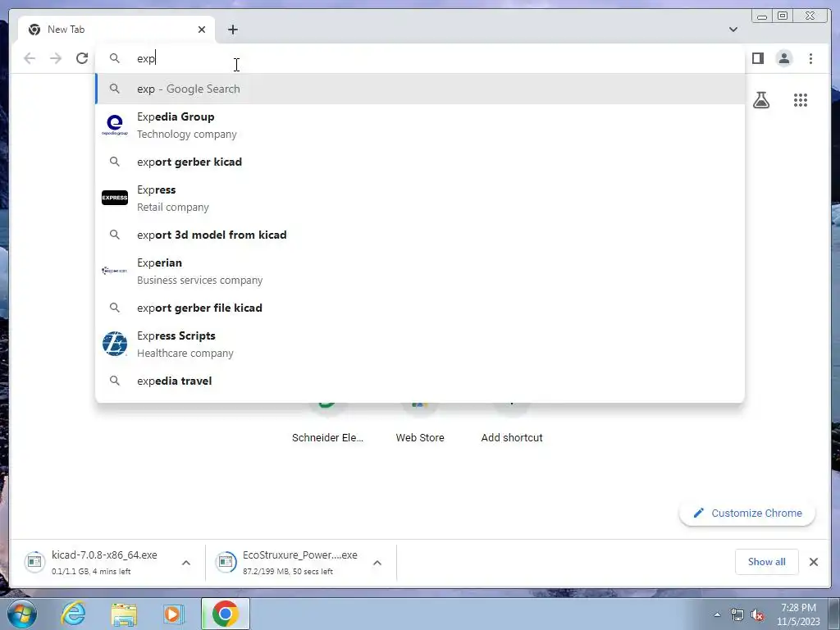This screenshot has height=630, width=840.
Task: Pick 'export 3d model from kicad' suggestion
Action: [420, 235]
